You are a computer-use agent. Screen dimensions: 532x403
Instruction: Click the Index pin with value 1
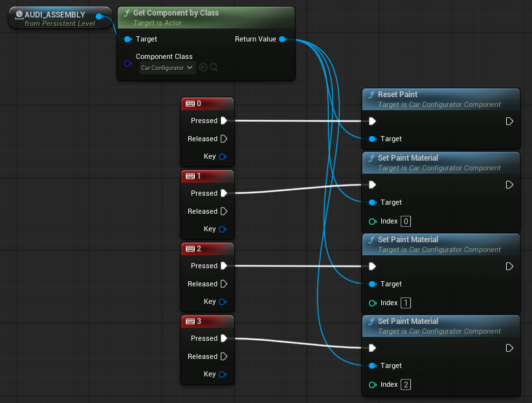(373, 303)
